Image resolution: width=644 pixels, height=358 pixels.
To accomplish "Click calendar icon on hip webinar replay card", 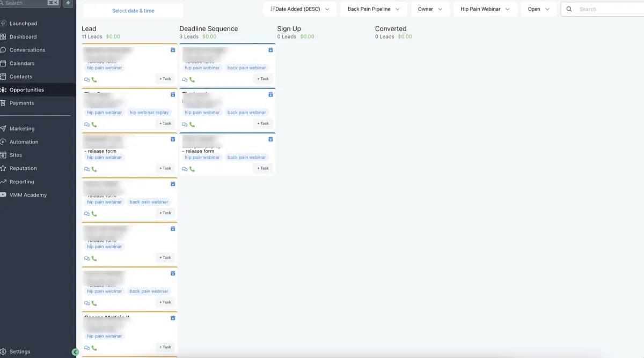I will click(x=173, y=94).
